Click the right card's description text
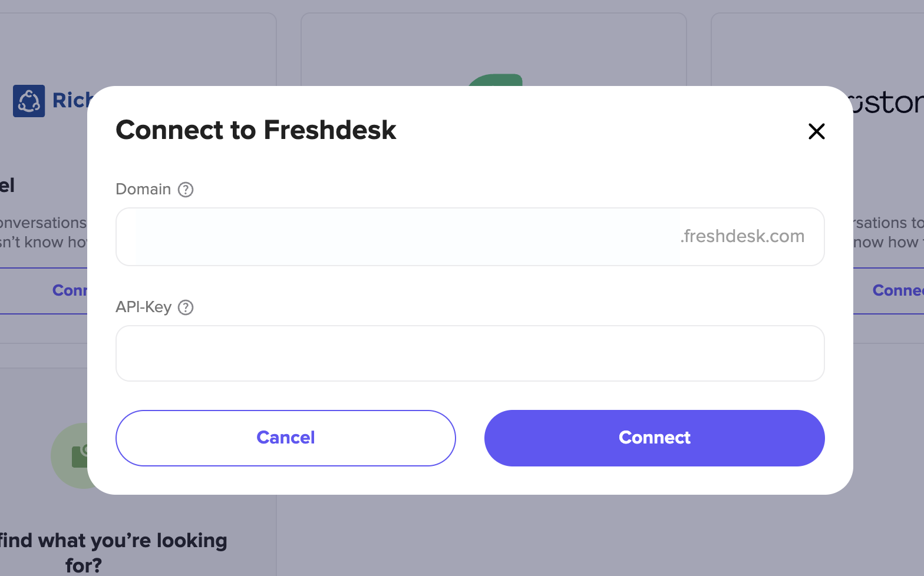Image resolution: width=924 pixels, height=576 pixels. click(x=888, y=233)
